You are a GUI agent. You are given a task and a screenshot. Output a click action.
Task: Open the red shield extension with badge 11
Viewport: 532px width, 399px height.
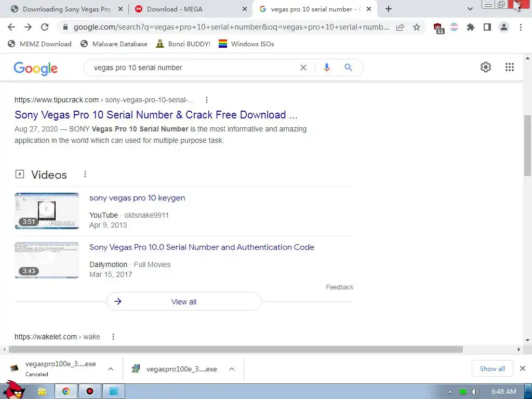pyautogui.click(x=438, y=28)
